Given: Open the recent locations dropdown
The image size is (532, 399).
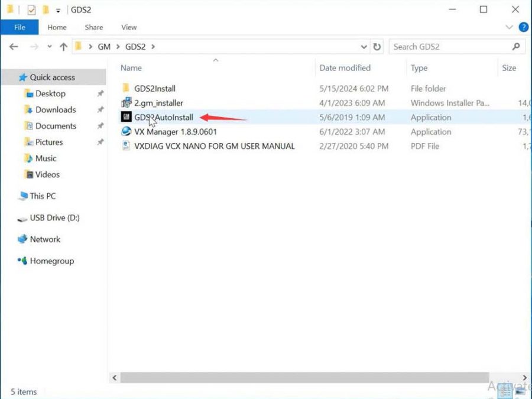Looking at the screenshot, I should click(x=50, y=46).
